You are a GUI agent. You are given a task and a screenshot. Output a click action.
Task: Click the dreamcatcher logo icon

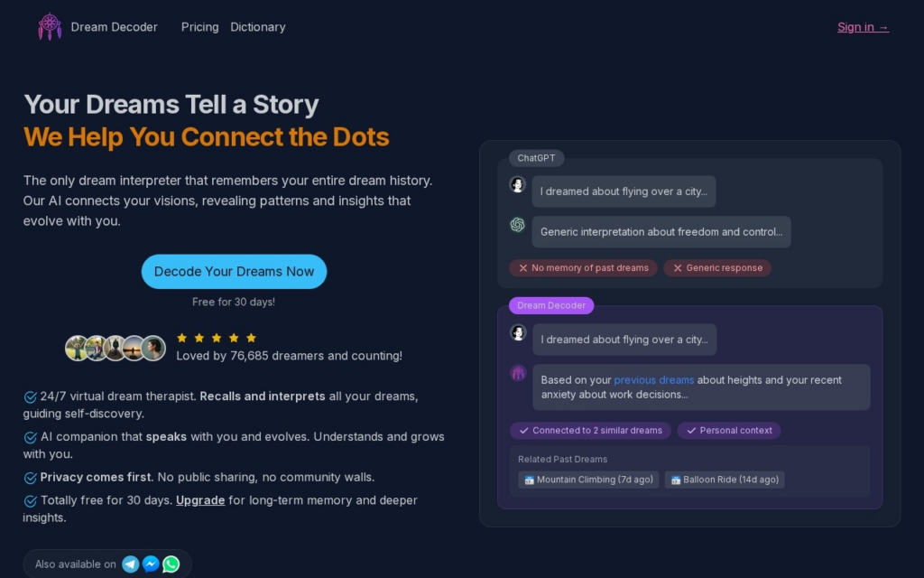pos(50,26)
